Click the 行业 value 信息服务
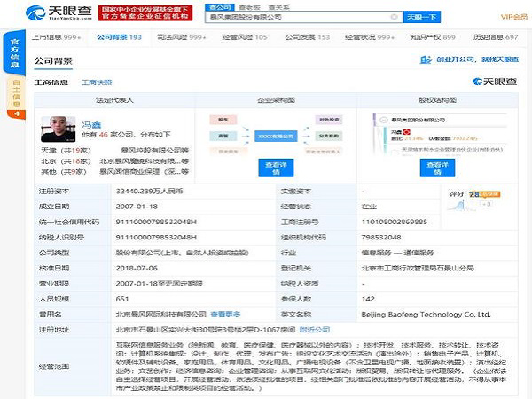Screen dimensions: 532x399 pyautogui.click(x=397, y=253)
